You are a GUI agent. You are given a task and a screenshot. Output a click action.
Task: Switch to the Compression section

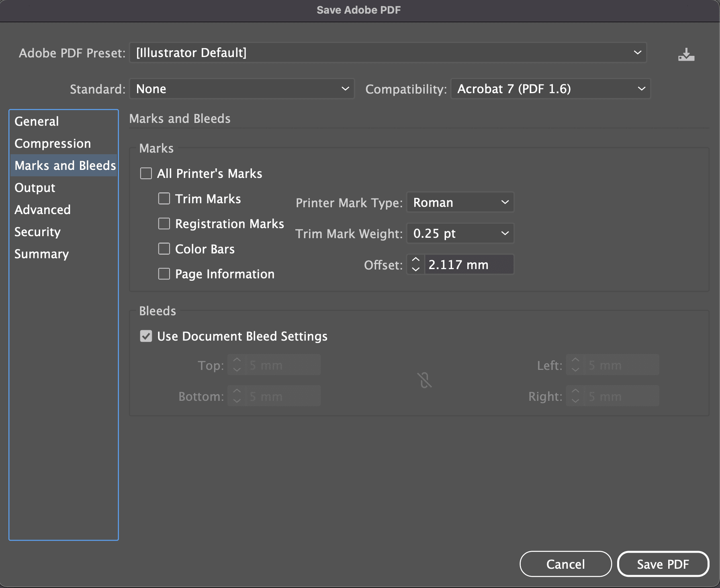tap(63, 143)
